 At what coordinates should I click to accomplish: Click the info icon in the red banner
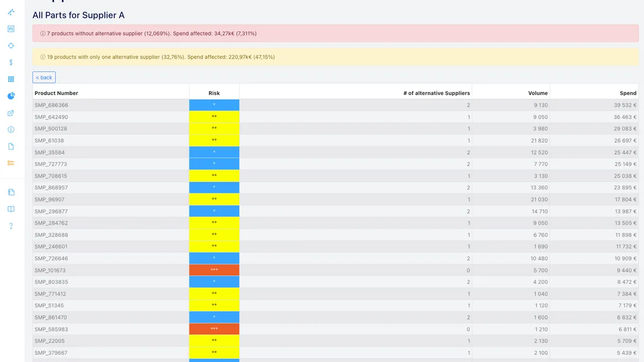click(x=42, y=33)
